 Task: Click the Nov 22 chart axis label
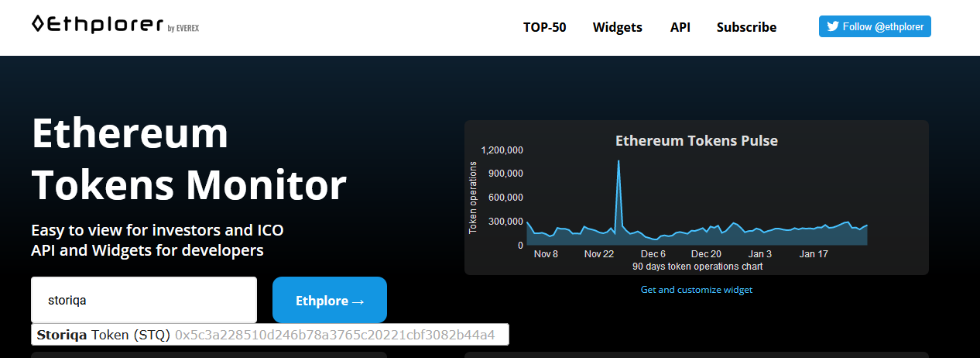pos(599,254)
